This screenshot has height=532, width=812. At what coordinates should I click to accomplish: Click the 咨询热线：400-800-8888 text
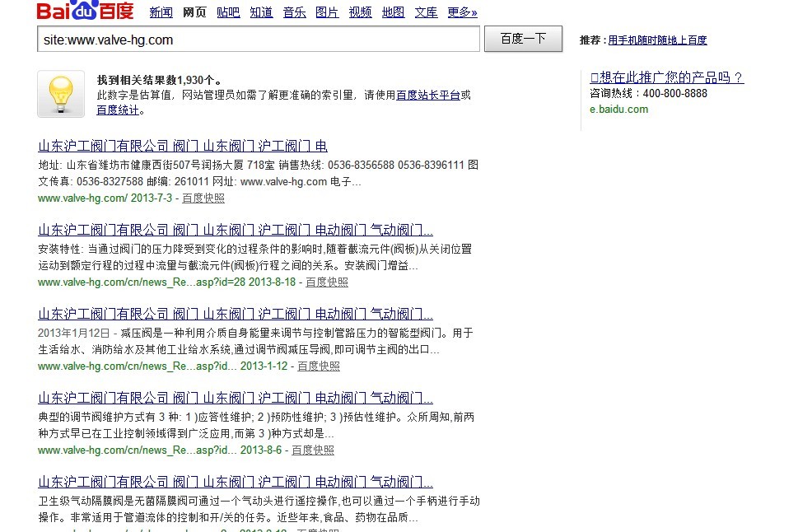point(648,93)
